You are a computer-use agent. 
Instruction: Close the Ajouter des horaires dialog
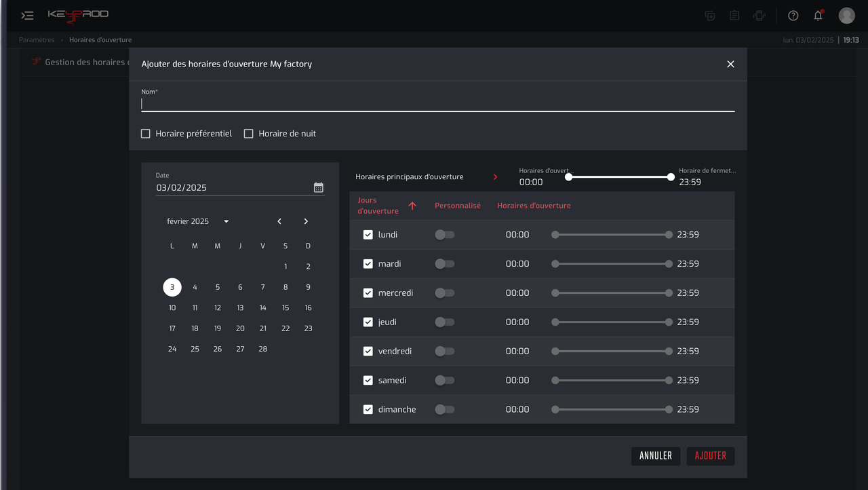coord(730,64)
